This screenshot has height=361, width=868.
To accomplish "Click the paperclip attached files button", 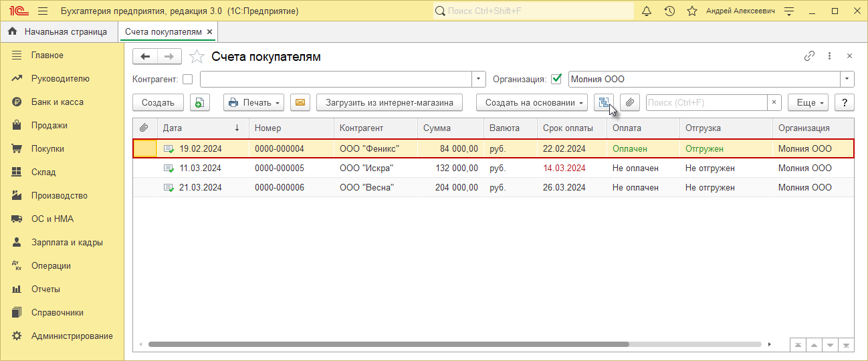I will (x=630, y=102).
